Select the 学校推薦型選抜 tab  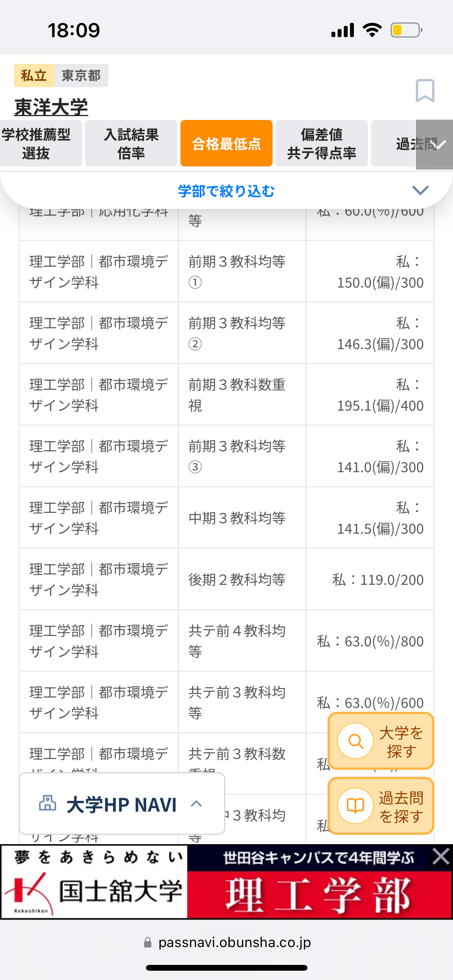[x=36, y=144]
